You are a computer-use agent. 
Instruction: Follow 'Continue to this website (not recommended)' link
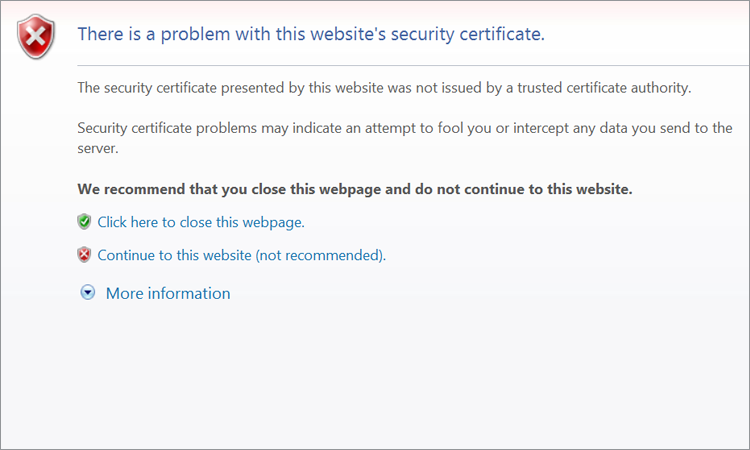coord(242,255)
